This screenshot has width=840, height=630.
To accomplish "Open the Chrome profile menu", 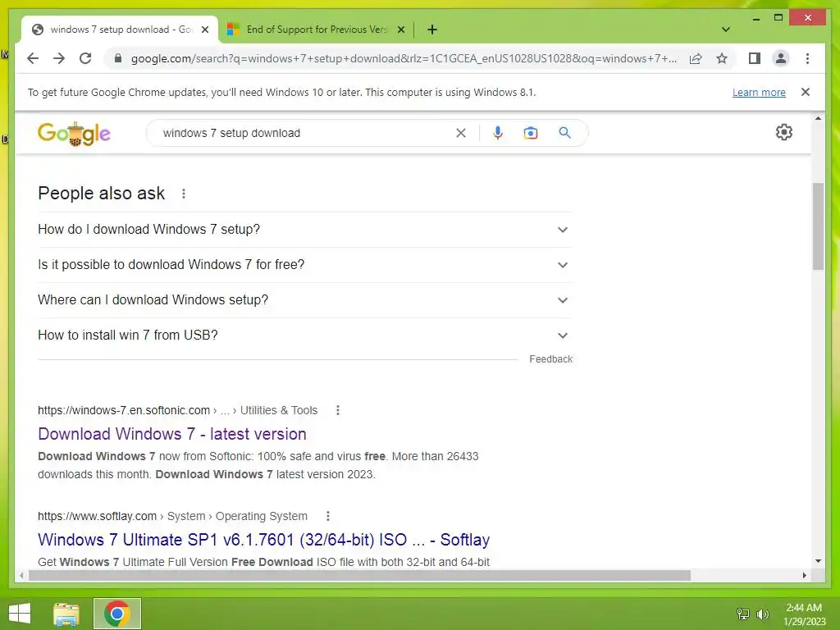I will point(781,58).
